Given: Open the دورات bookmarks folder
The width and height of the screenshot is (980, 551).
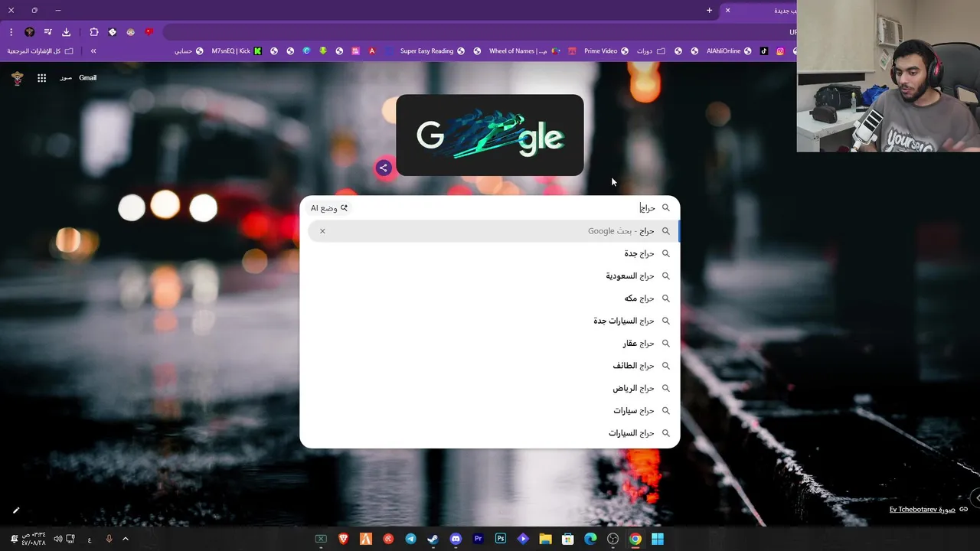Looking at the screenshot, I should coord(651,51).
